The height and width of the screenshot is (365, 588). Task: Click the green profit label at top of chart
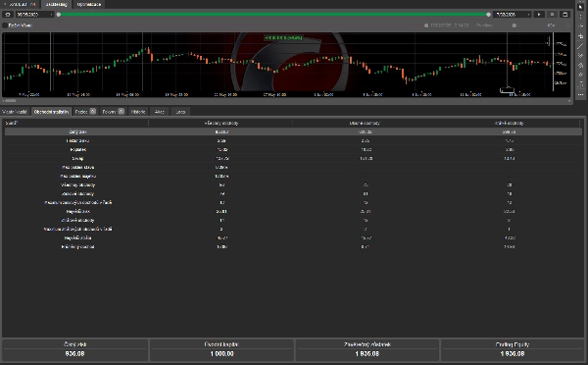coord(283,37)
